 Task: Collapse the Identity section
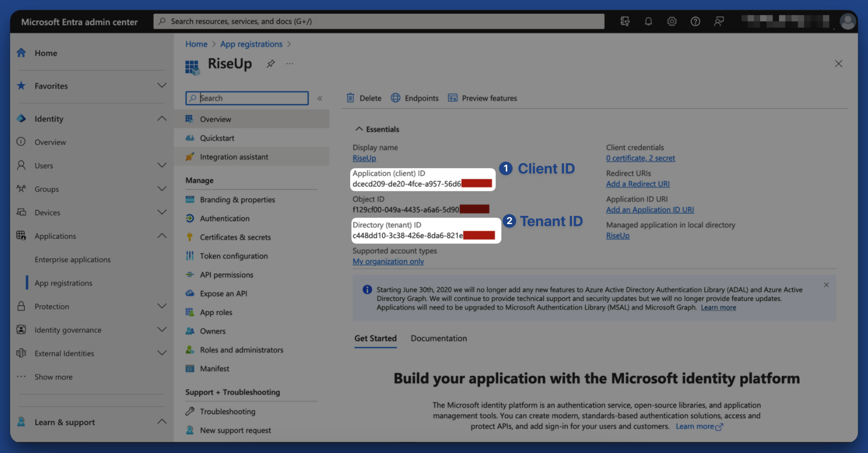pyautogui.click(x=162, y=118)
